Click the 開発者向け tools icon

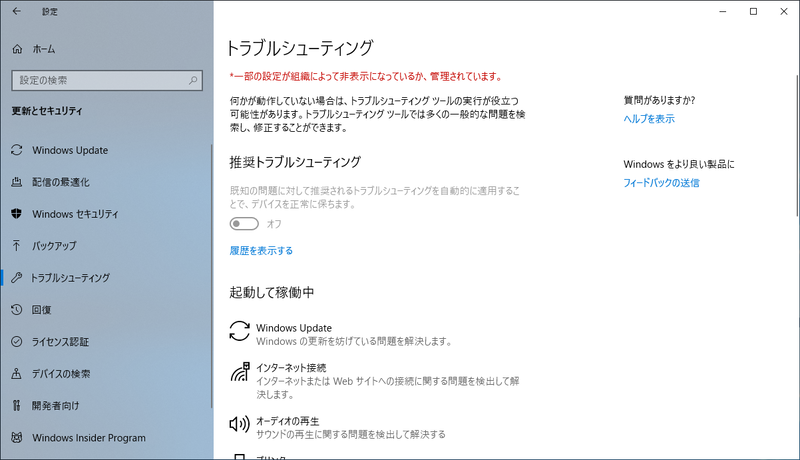[x=17, y=405]
